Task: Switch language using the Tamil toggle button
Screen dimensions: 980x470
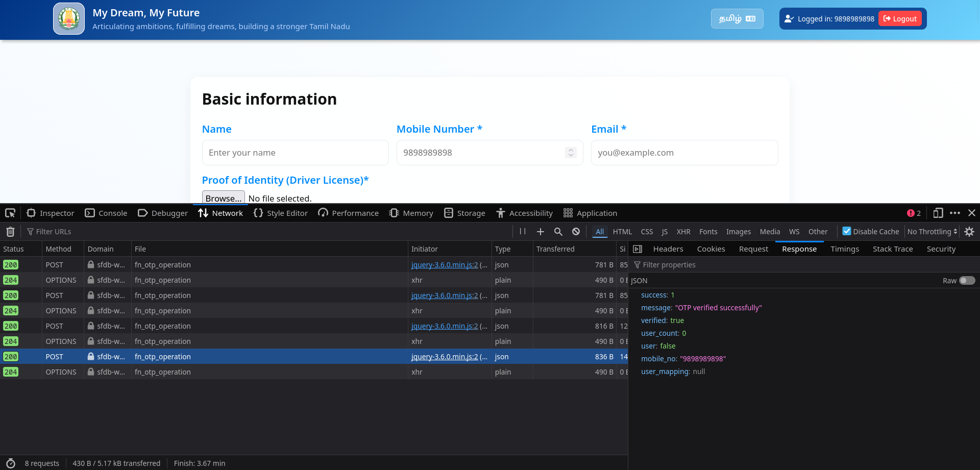Action: click(x=737, y=19)
